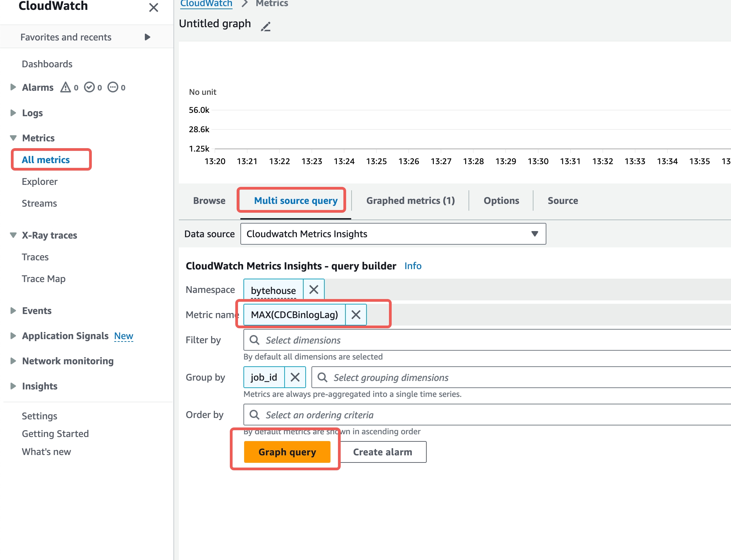Click the 13:25 time axis label
Image resolution: width=731 pixels, height=560 pixels.
[376, 161]
